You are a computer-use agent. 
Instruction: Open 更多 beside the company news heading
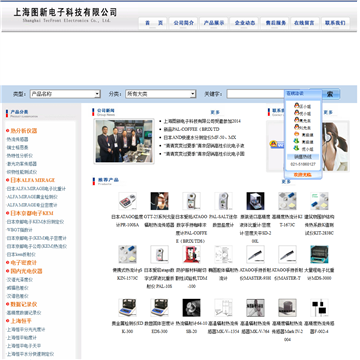[215, 112]
